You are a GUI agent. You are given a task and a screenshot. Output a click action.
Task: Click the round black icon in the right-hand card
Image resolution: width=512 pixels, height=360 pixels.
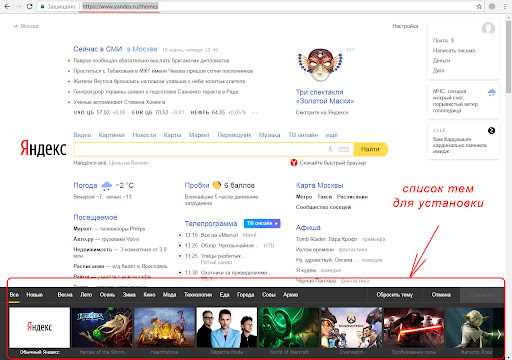(491, 131)
